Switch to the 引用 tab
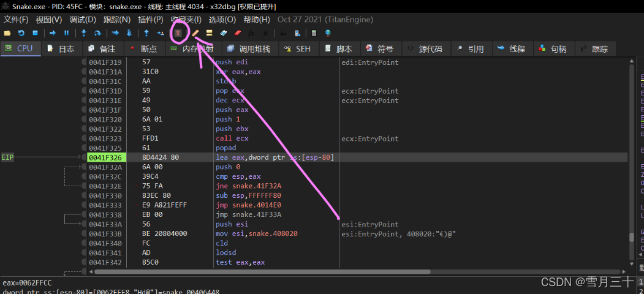 pyautogui.click(x=471, y=49)
